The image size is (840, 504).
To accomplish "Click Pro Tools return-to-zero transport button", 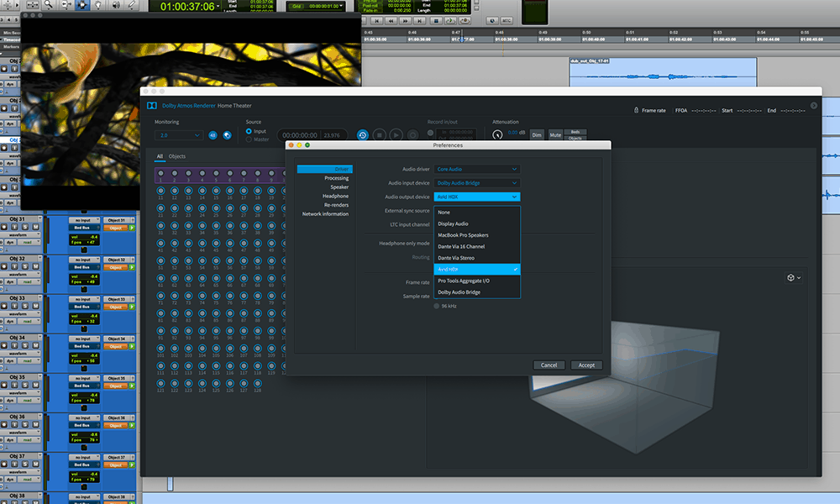I will [376, 21].
